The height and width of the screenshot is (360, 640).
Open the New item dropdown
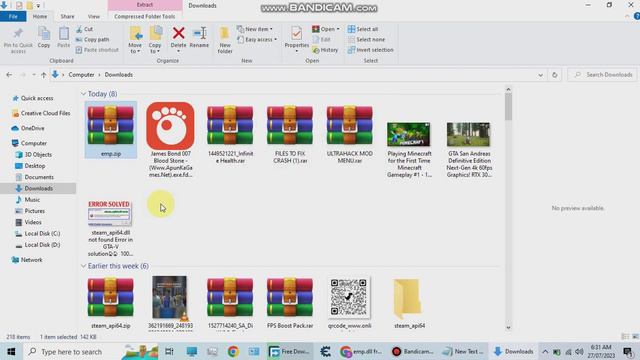255,29
